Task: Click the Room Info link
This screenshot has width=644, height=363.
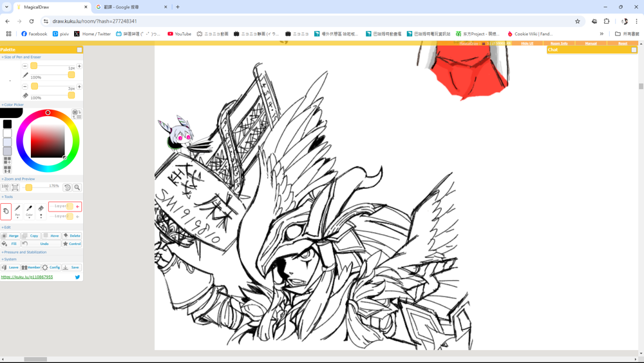Action: [559, 43]
